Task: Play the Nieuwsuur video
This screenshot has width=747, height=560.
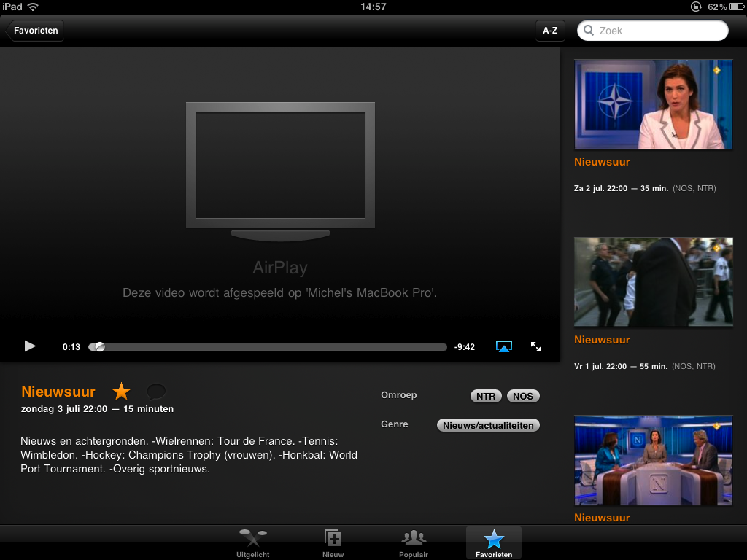Action: pos(30,346)
